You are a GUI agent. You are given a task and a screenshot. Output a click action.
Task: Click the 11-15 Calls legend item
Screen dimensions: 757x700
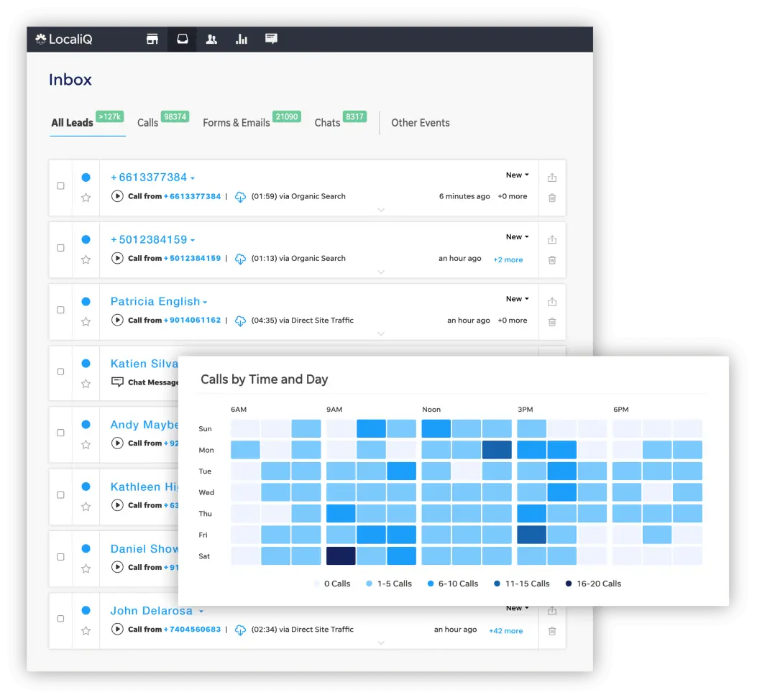coord(522,584)
